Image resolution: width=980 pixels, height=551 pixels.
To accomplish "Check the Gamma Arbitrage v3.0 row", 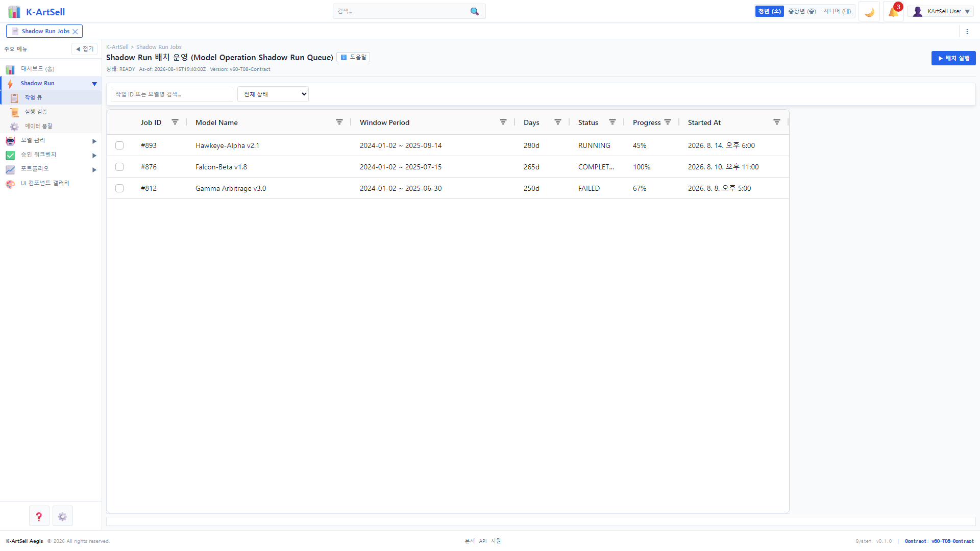I will 119,188.
